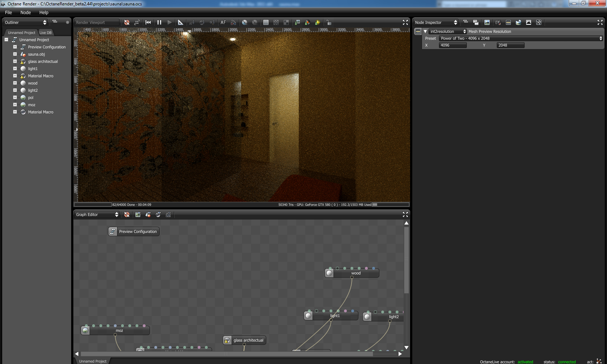
Task: Click the checkerboard icon in Render Viewport toolbar
Action: 276,22
